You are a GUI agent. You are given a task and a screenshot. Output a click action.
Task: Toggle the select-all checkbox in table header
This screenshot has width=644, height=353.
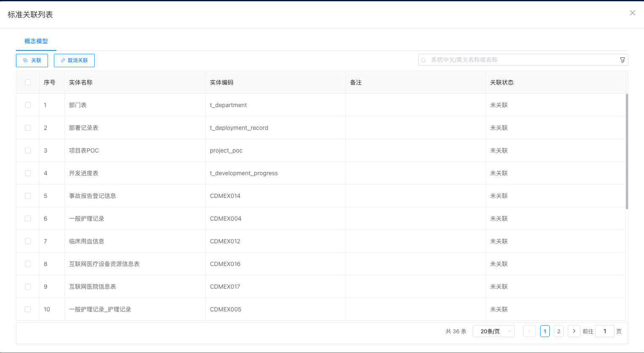pyautogui.click(x=28, y=82)
